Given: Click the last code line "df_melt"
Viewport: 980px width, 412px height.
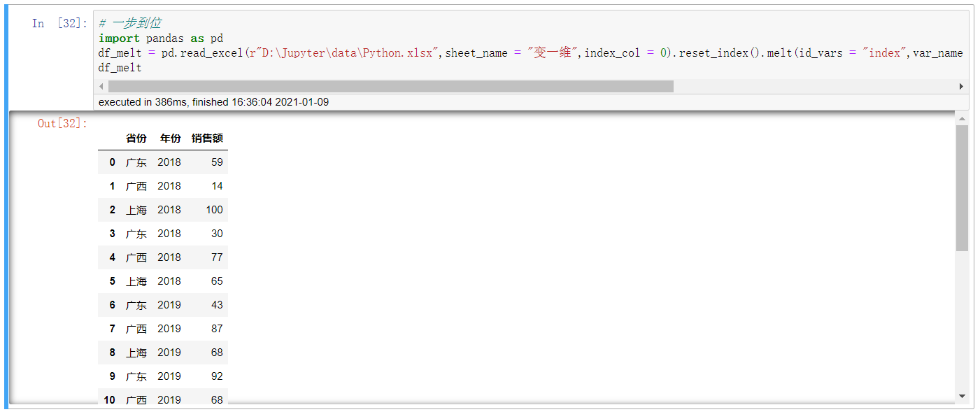Looking at the screenshot, I should pos(120,68).
